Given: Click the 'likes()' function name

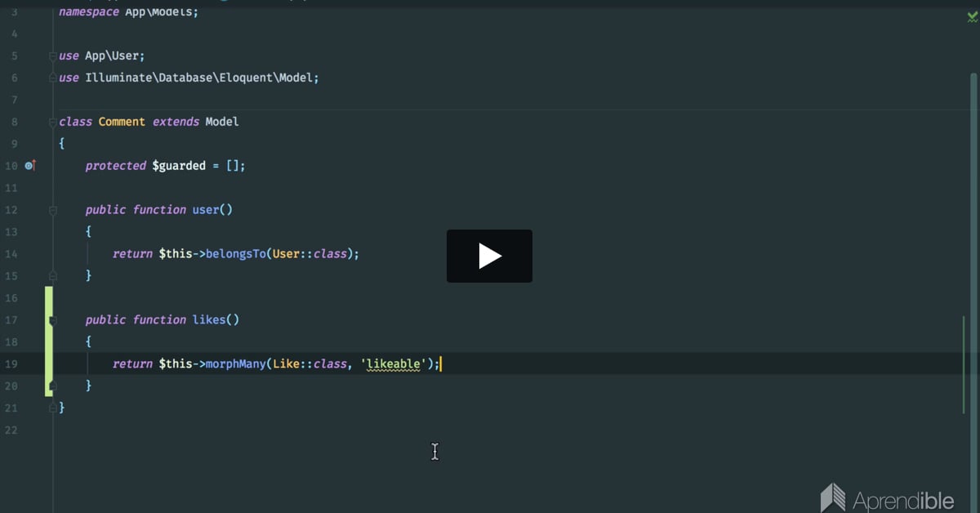Looking at the screenshot, I should point(216,320).
